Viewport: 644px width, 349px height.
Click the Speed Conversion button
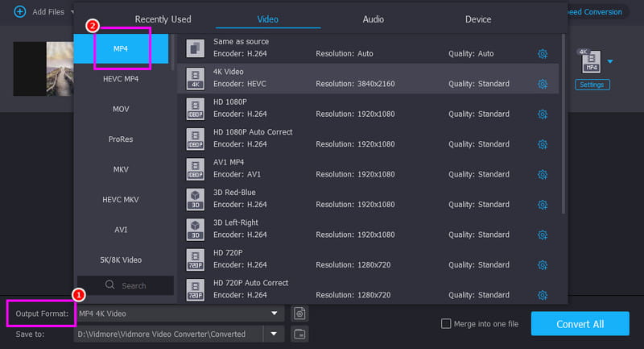(x=595, y=12)
